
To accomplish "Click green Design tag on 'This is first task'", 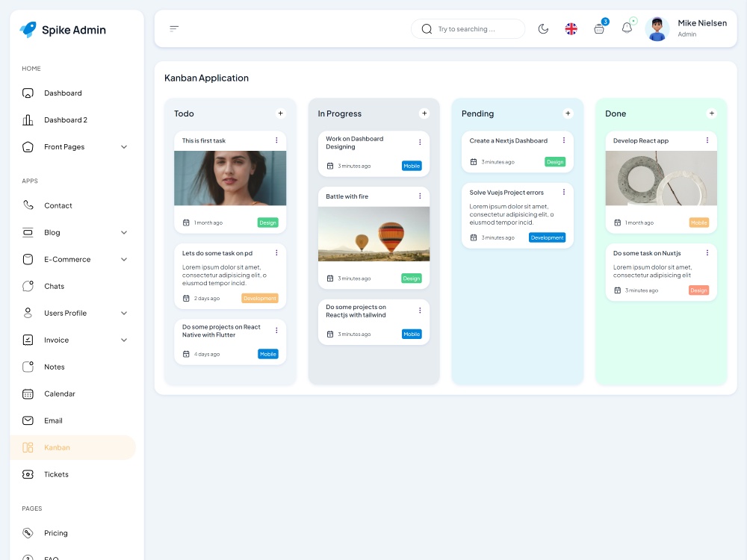I will (x=267, y=223).
